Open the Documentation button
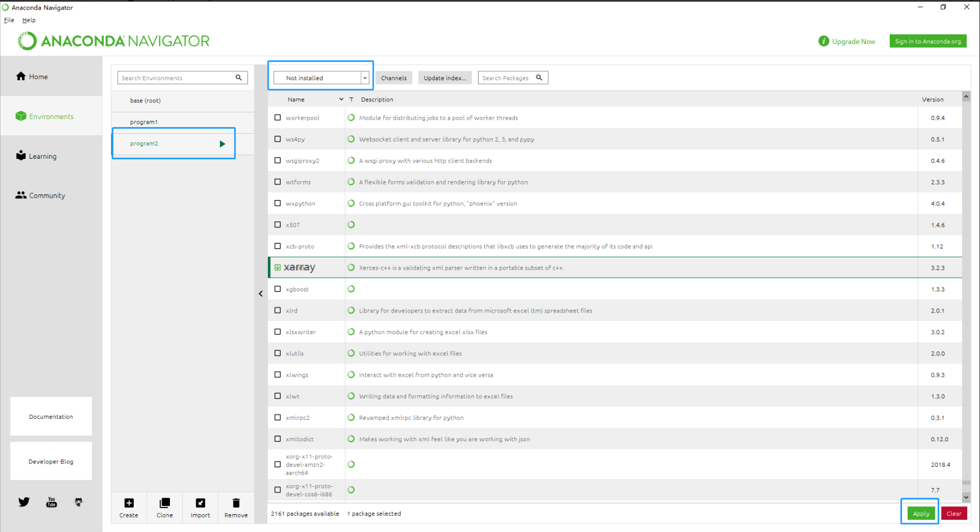The image size is (980, 532). (x=51, y=416)
